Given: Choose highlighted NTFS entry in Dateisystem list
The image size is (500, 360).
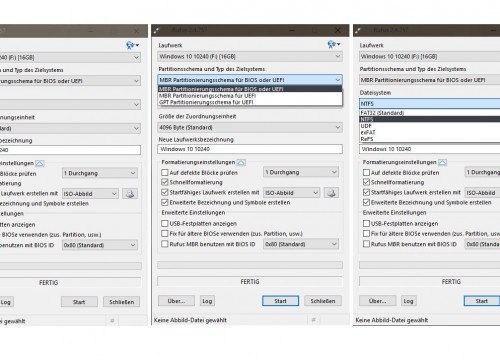Looking at the screenshot, I should tap(430, 119).
